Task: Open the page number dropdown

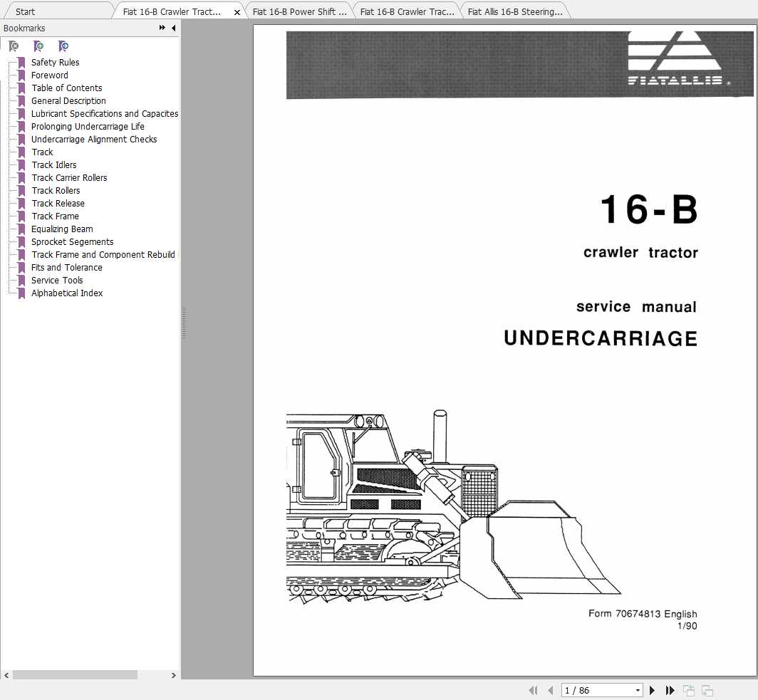Action: [638, 690]
